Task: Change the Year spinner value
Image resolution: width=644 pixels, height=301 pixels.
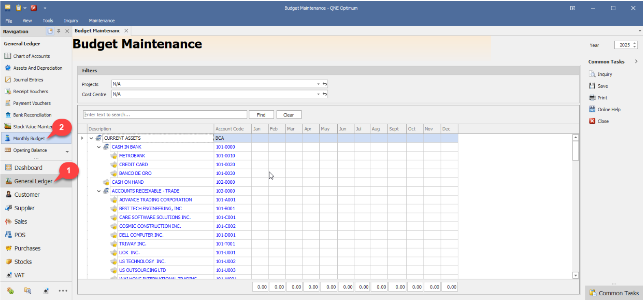Action: (x=635, y=45)
